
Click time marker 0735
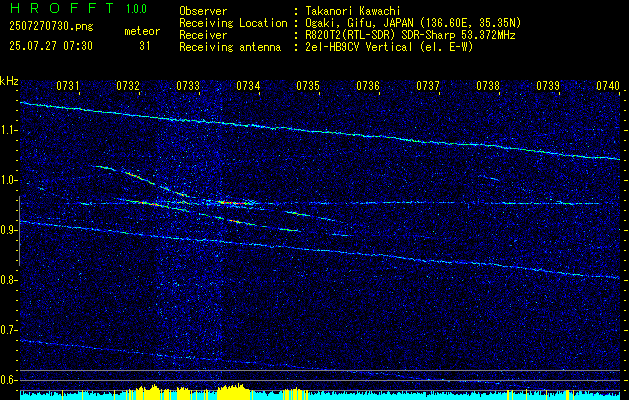[308, 86]
